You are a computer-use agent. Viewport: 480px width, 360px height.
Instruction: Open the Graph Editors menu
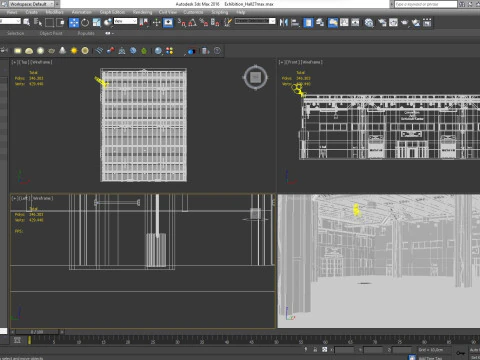coord(112,12)
